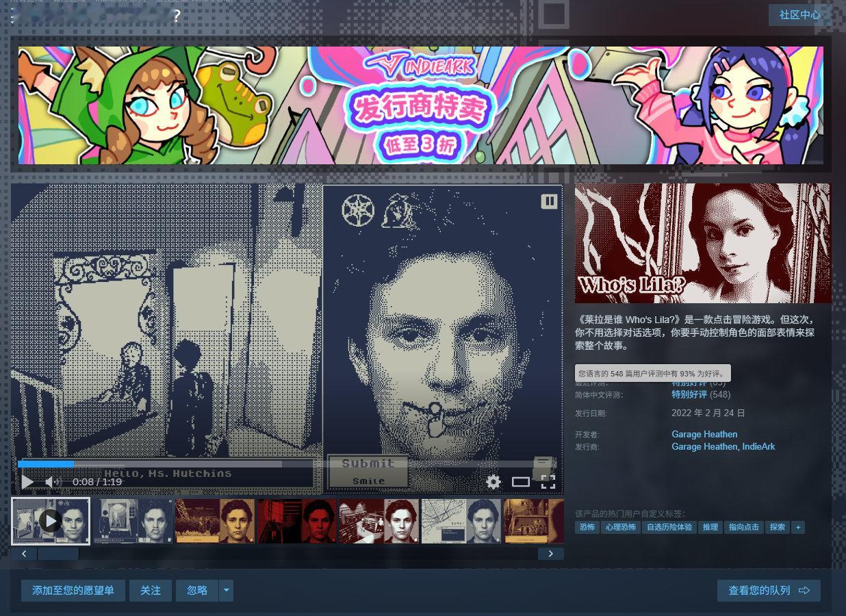The height and width of the screenshot is (616, 846).
Task: Open the Garage Heathen developer link
Action: coord(704,434)
